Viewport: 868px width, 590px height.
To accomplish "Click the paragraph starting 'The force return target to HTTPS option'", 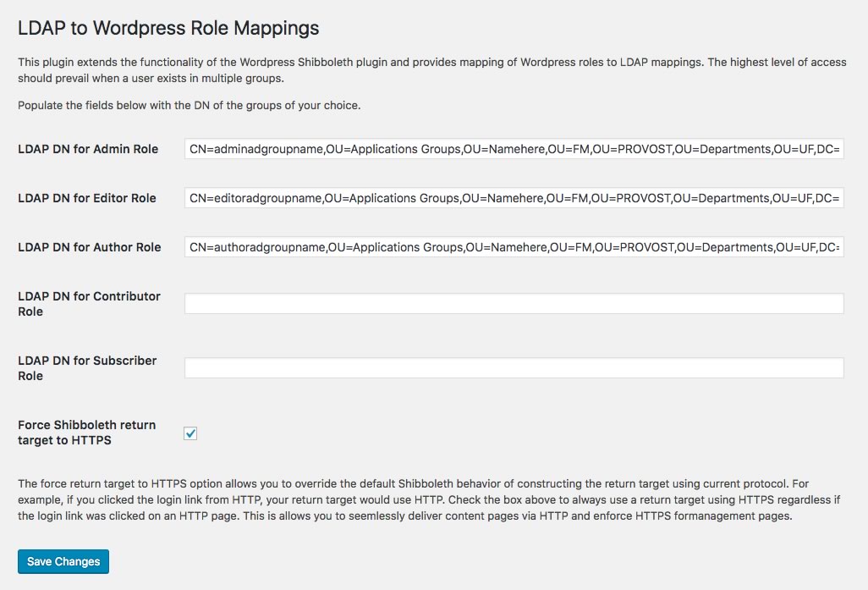I will pyautogui.click(x=429, y=499).
